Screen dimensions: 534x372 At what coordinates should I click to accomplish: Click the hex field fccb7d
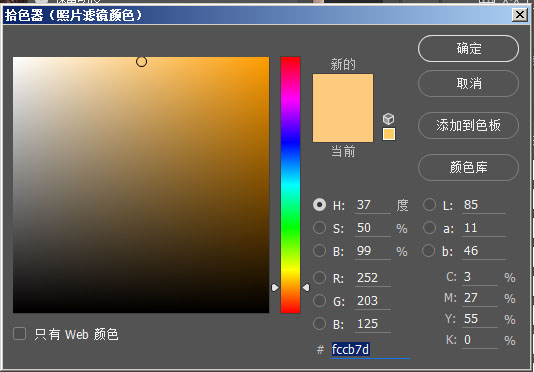click(370, 350)
